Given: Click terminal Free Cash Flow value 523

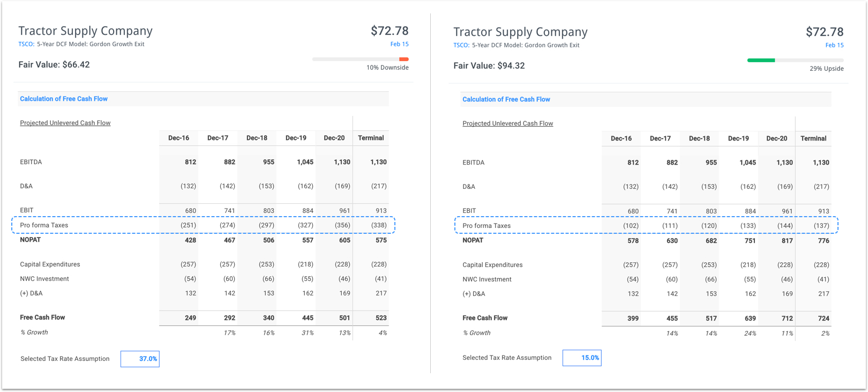Looking at the screenshot, I should coord(381,318).
